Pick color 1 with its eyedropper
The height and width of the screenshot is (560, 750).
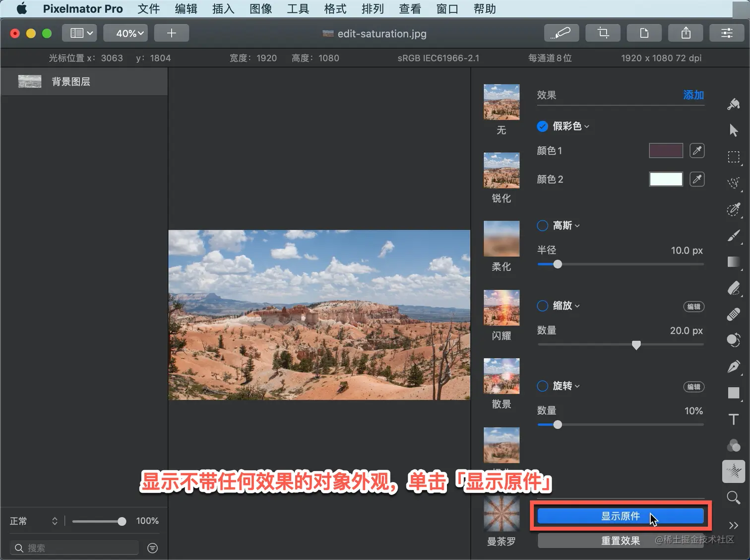click(x=697, y=150)
